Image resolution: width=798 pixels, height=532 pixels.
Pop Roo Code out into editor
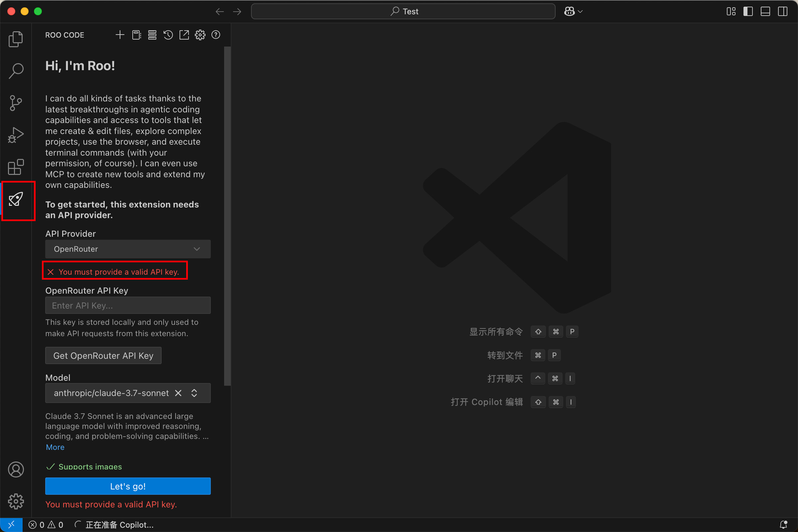[x=184, y=35]
